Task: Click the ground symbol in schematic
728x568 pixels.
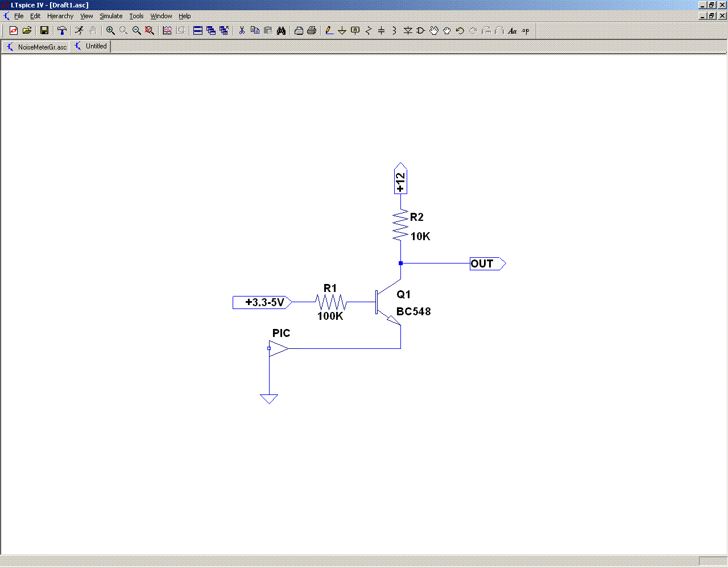Action: click(269, 399)
